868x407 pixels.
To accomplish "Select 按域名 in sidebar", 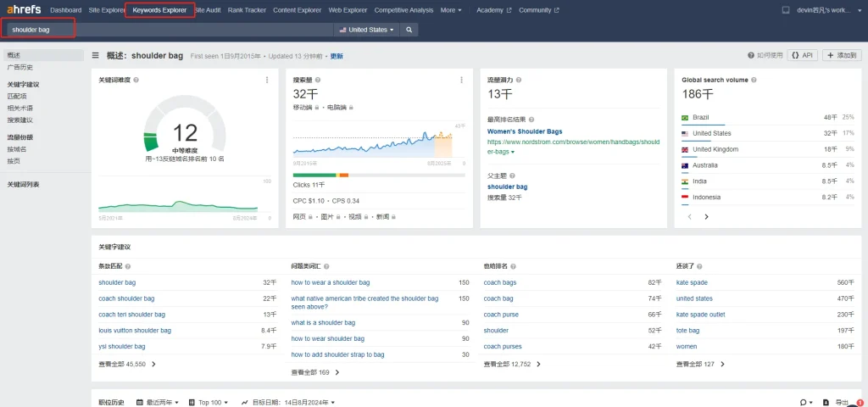I will [17, 149].
